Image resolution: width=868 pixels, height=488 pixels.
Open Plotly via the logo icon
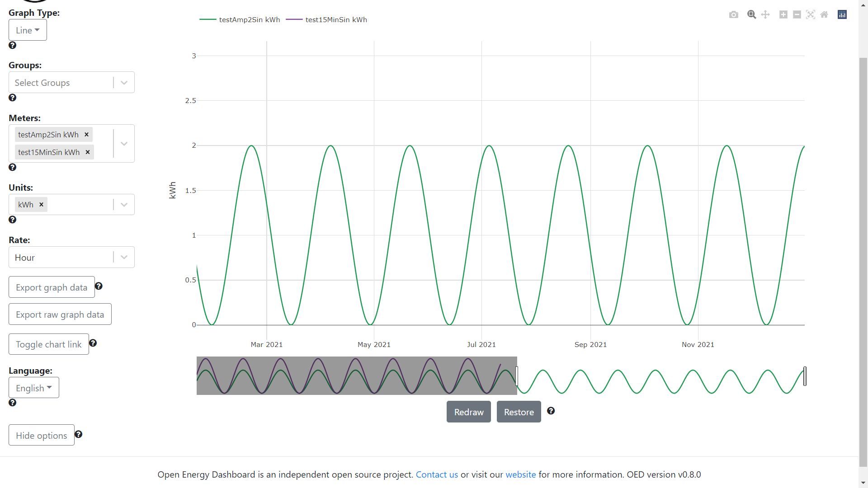(x=842, y=14)
